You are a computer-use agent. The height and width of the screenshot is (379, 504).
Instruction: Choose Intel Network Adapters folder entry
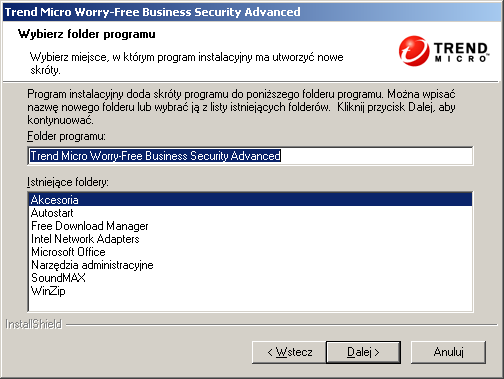pos(250,239)
